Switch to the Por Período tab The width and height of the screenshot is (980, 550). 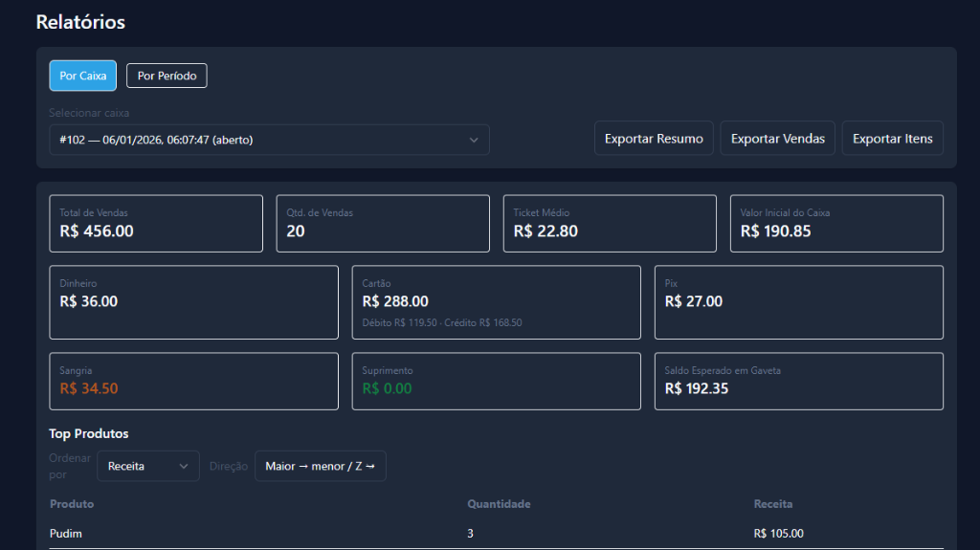pos(167,76)
